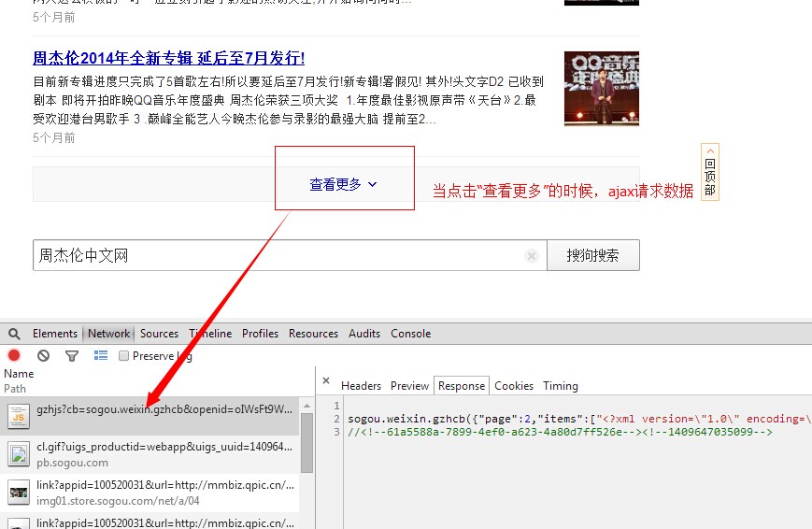Click the network request list scrollbar thumb
The height and width of the screenshot is (529, 812).
(306, 443)
